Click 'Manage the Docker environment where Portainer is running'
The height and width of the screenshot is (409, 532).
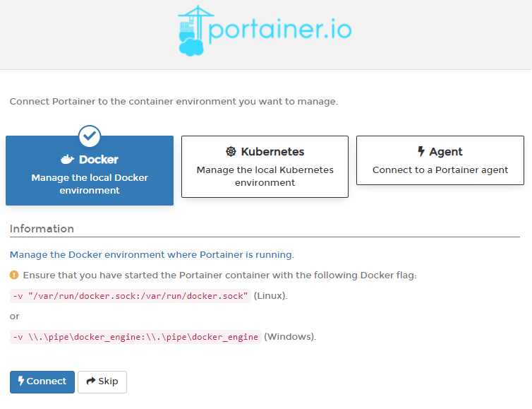[x=152, y=255]
